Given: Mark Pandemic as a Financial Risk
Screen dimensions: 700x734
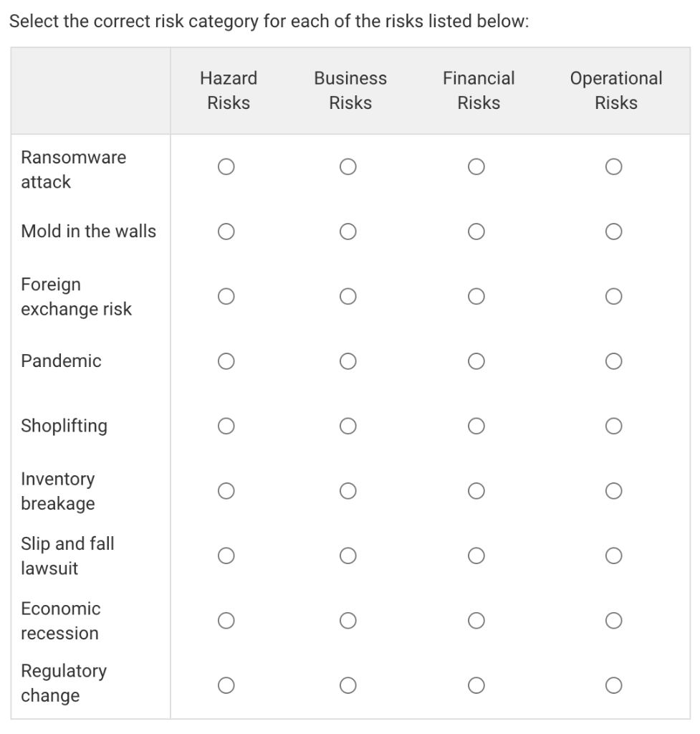Looking at the screenshot, I should point(476,361).
